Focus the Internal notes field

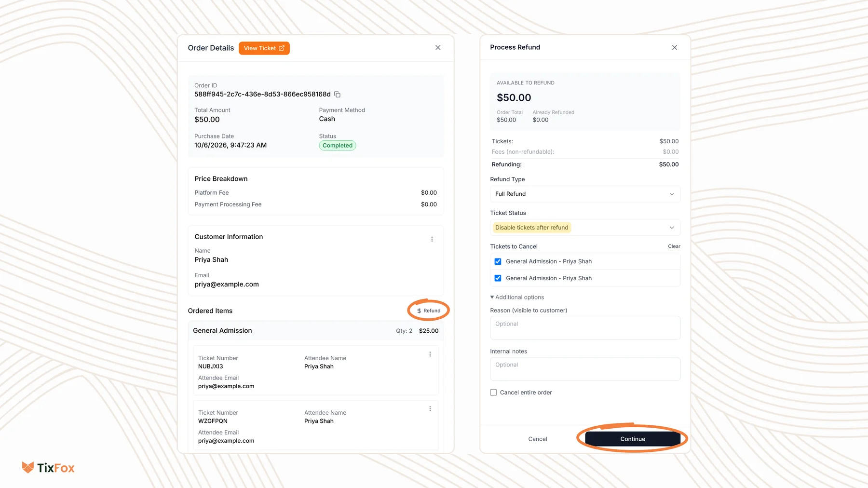coord(585,369)
